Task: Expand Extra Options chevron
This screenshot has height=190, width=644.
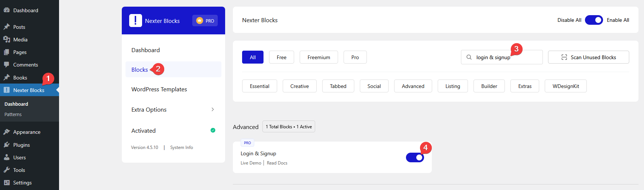Action: (x=213, y=109)
